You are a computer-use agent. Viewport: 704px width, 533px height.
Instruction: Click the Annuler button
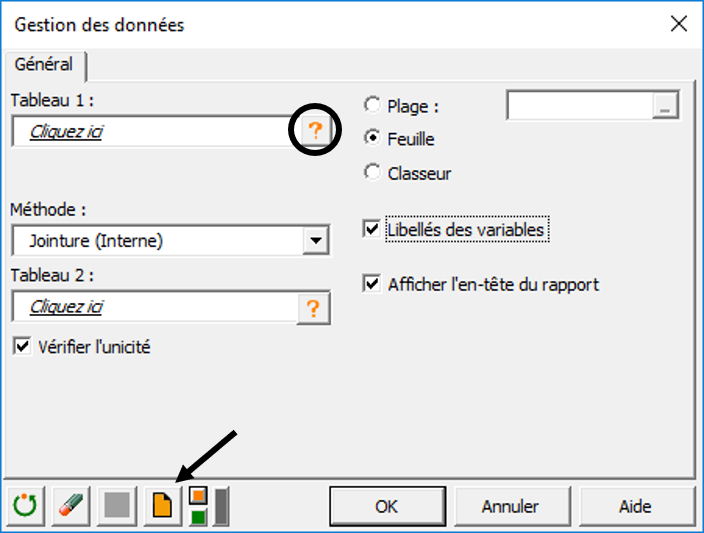pos(510,506)
